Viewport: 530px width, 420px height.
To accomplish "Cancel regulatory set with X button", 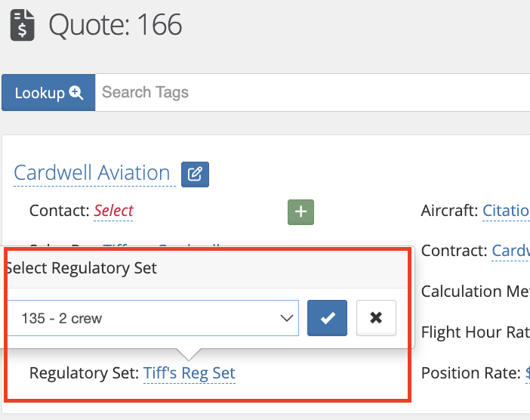I will [x=376, y=318].
